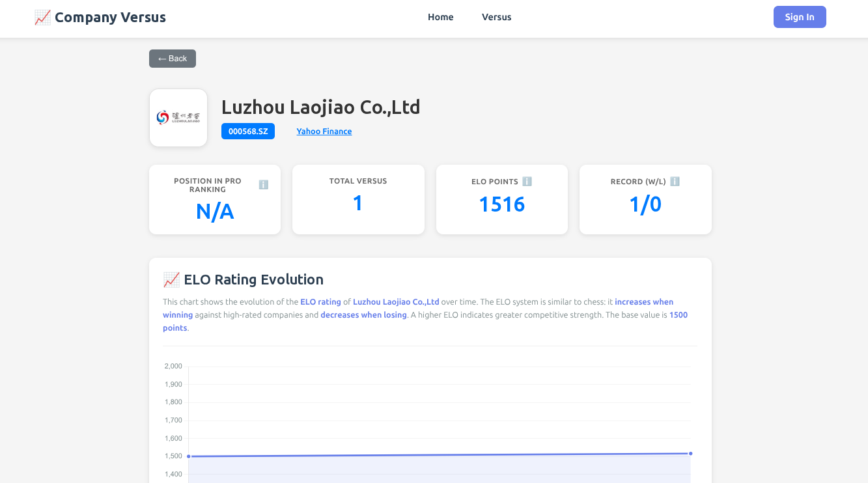This screenshot has height=483, width=868.
Task: Click the POSITION IN PRO RANKING label
Action: tap(208, 185)
